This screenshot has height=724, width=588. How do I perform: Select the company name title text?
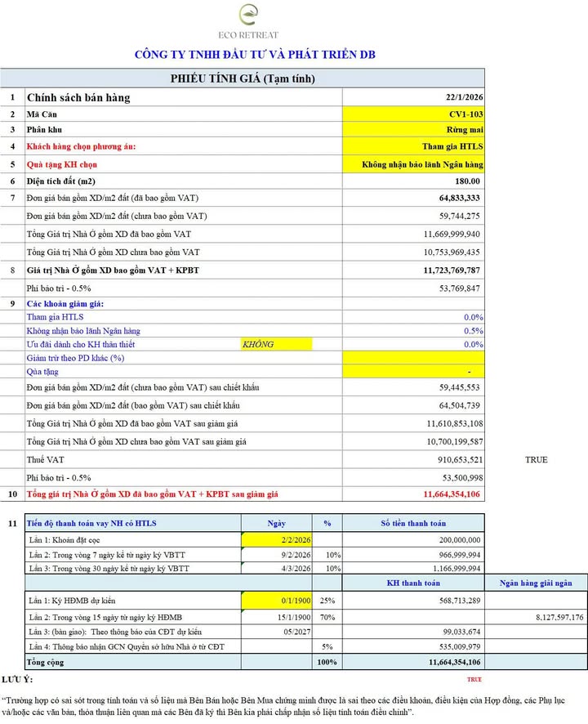(x=255, y=55)
